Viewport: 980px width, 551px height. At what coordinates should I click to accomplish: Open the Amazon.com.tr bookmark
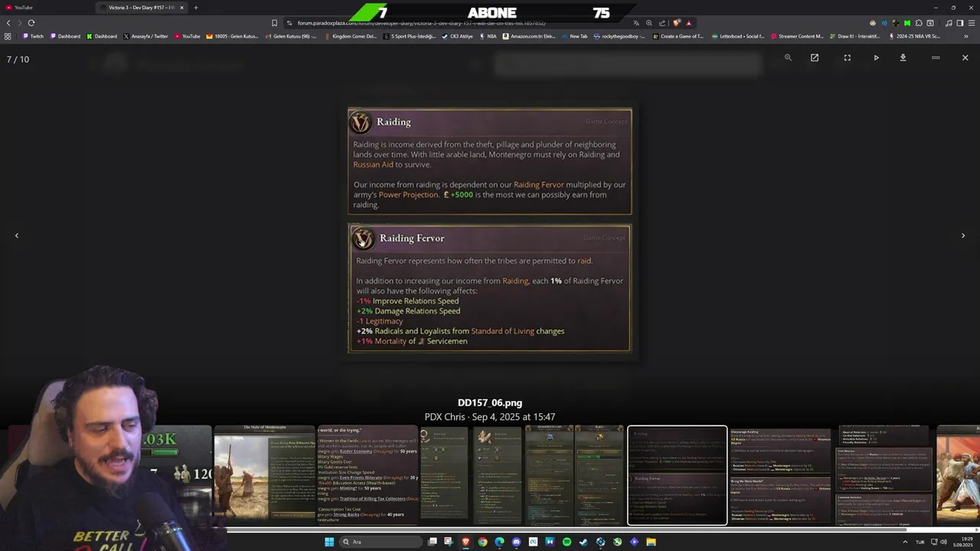point(529,36)
